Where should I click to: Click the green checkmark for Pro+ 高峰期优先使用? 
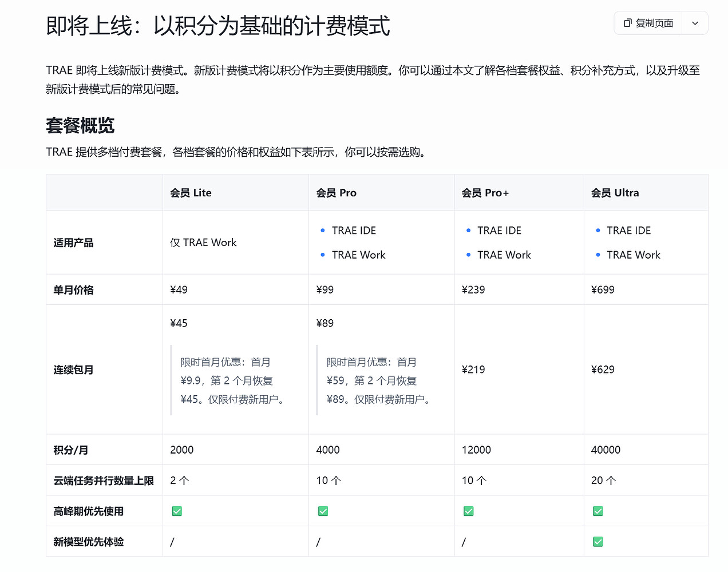point(468,511)
